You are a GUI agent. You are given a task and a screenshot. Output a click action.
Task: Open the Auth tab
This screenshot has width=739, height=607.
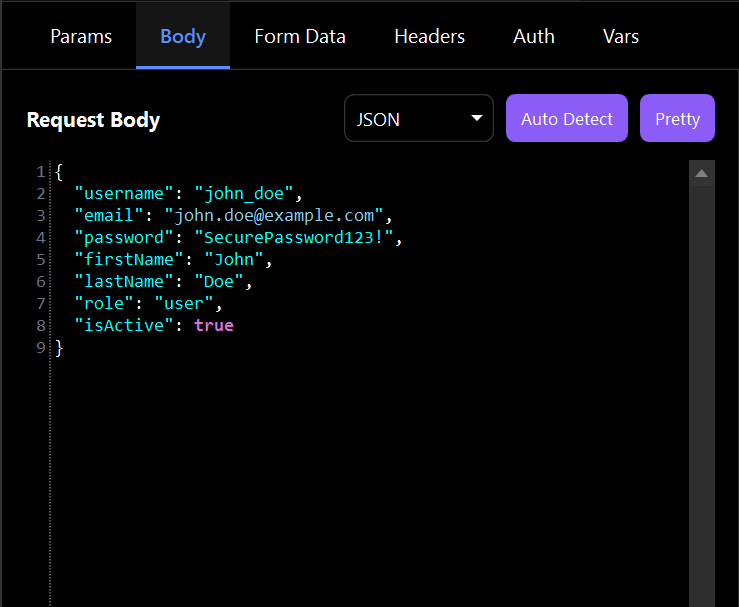point(534,36)
